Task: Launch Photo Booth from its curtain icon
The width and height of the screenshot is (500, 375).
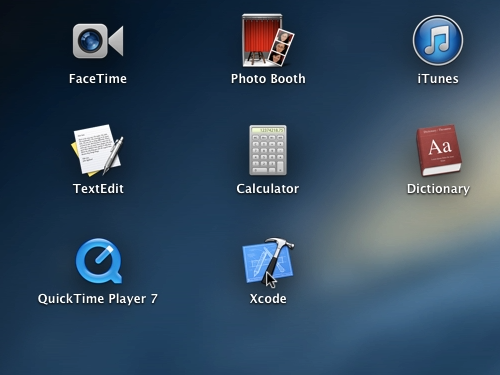Action: (268, 40)
